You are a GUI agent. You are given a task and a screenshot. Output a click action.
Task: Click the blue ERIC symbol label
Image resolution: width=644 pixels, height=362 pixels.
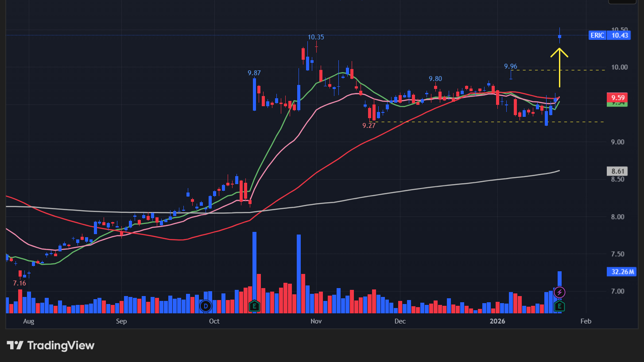597,35
